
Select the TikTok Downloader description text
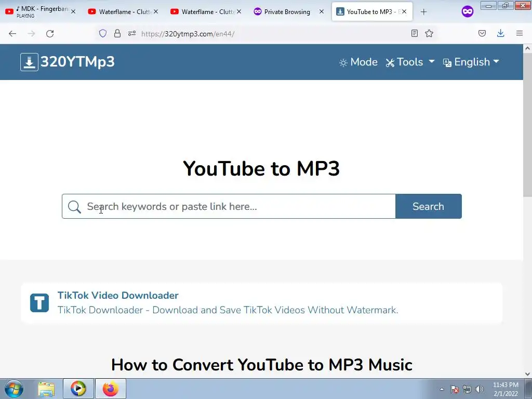coord(228,310)
